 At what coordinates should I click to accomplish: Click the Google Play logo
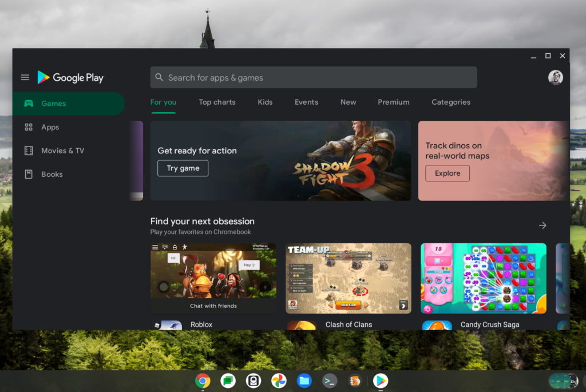(x=70, y=77)
